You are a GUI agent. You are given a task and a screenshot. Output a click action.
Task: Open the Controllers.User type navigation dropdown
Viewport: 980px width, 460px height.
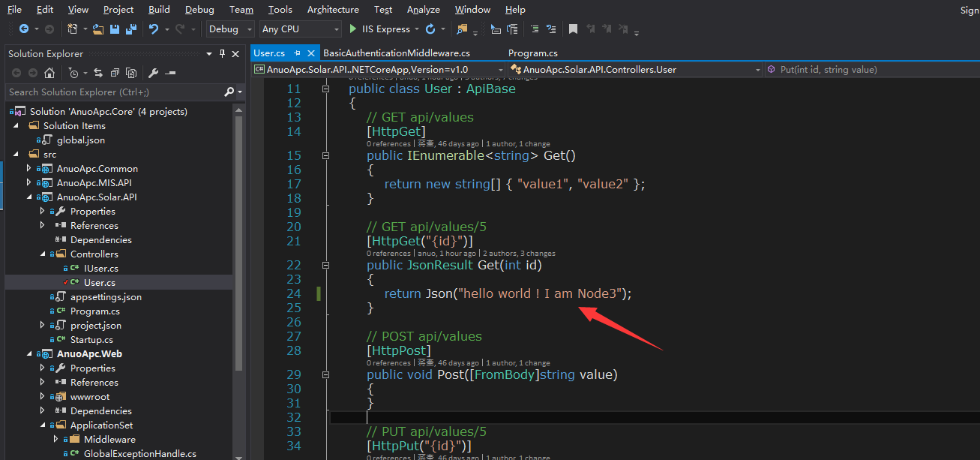tap(758, 69)
